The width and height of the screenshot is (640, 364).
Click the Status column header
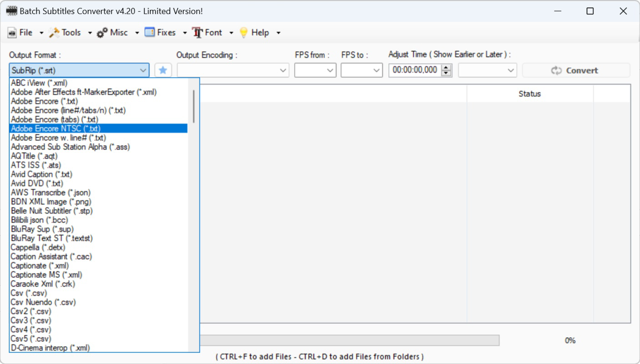[x=530, y=94]
